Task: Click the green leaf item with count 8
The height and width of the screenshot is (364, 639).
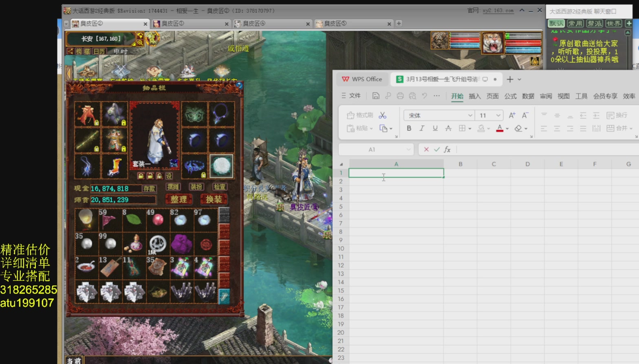Action: coord(133,220)
